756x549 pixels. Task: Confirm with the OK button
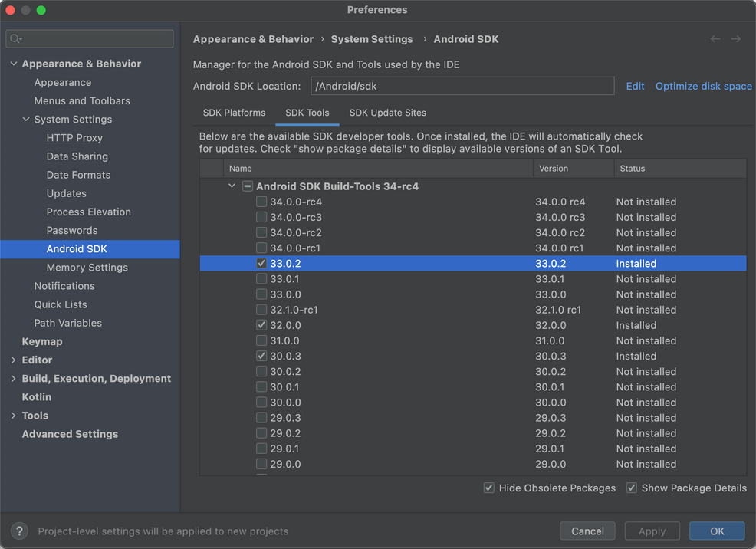(717, 531)
